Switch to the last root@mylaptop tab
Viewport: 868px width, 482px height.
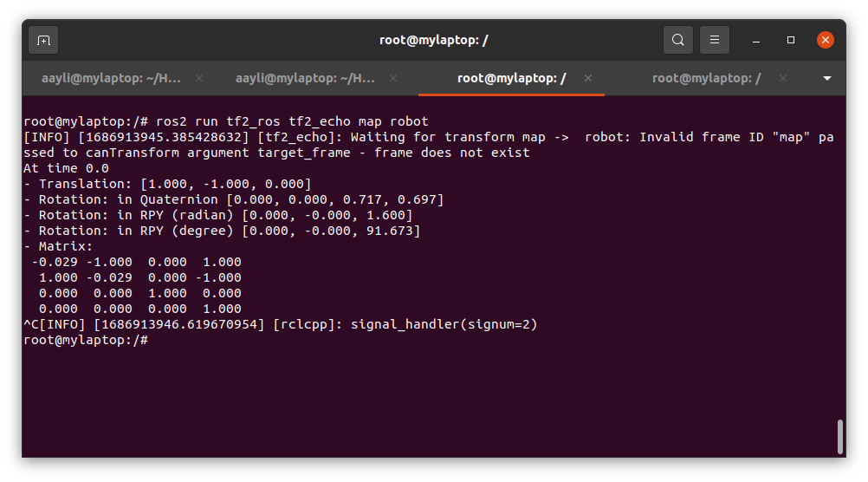pos(706,79)
